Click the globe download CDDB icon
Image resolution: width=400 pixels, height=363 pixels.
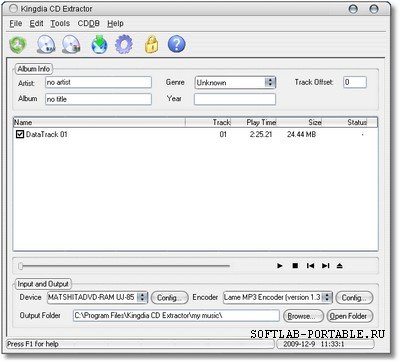coord(99,45)
